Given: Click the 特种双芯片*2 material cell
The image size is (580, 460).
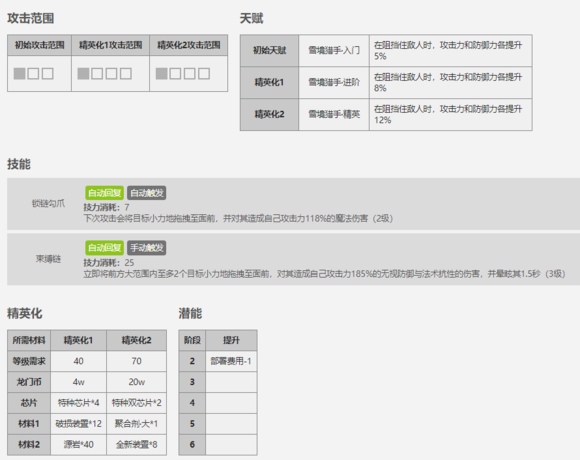Looking at the screenshot, I should pyautogui.click(x=136, y=403).
